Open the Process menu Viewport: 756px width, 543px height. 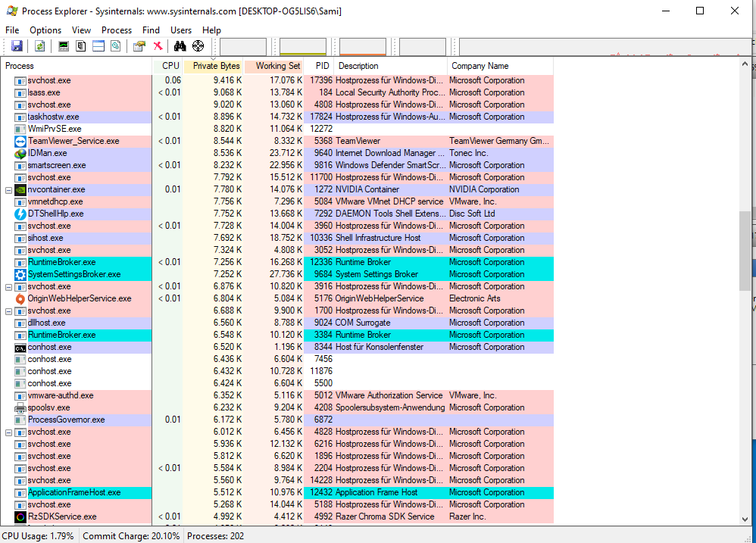click(x=117, y=30)
